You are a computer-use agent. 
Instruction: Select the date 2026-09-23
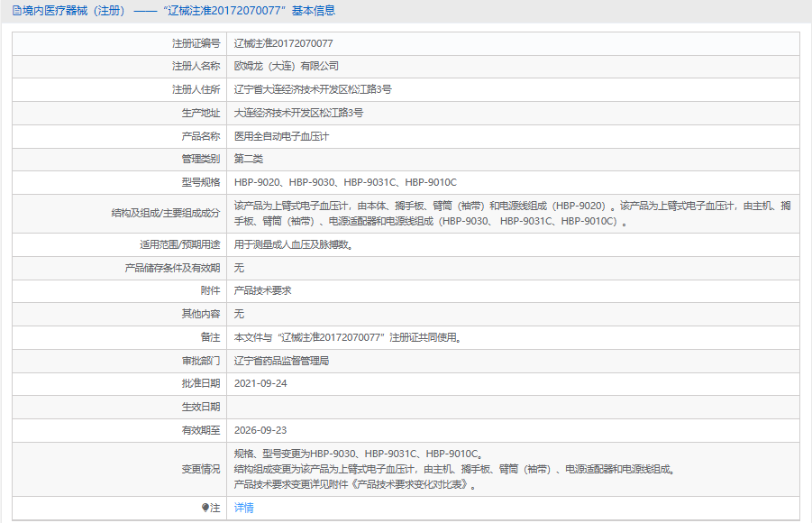[260, 430]
